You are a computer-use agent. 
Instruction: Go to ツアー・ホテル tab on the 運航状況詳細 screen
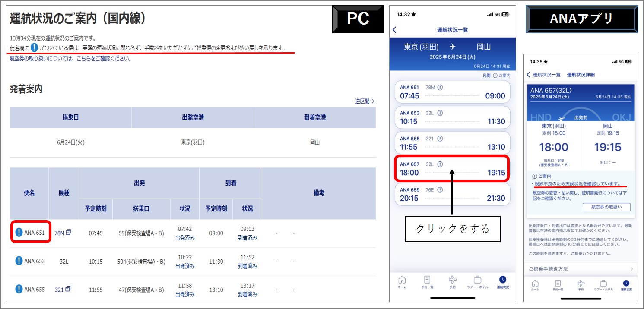[x=603, y=285]
